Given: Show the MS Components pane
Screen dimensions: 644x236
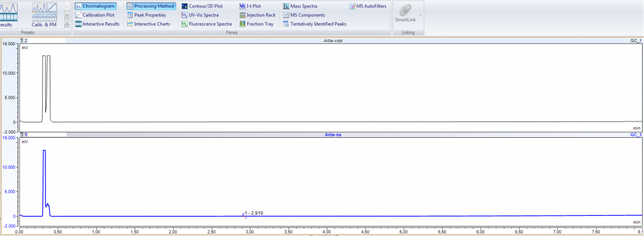Looking at the screenshot, I should tap(304, 15).
